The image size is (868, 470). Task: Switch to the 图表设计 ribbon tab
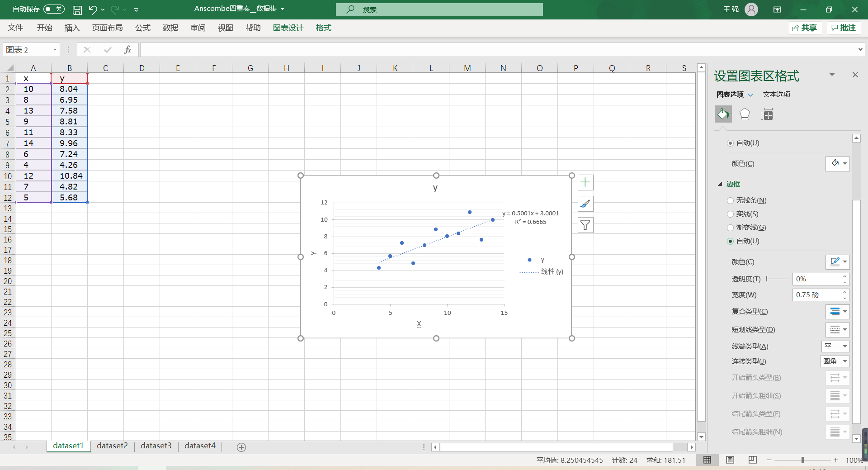(288, 28)
